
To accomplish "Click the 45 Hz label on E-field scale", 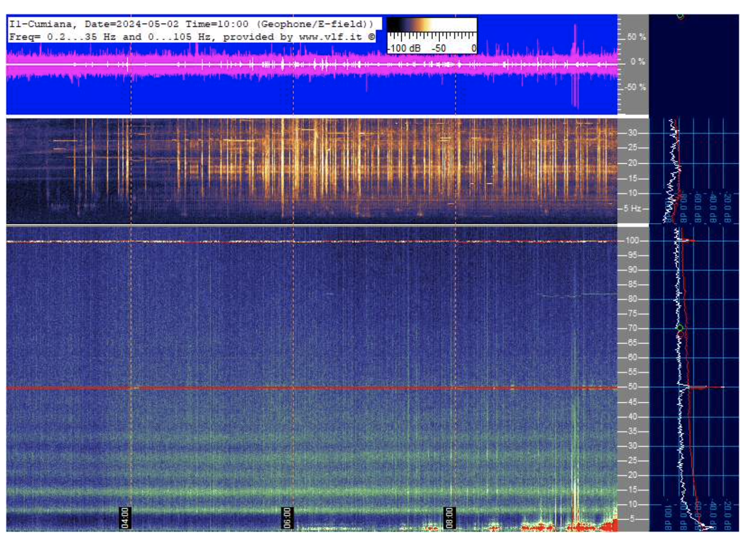I will (x=632, y=402).
